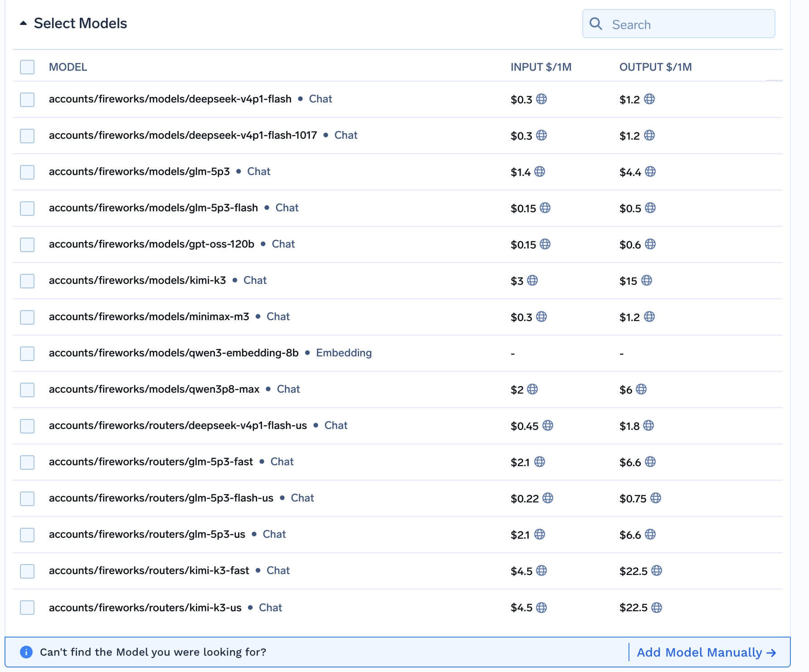Click globe icon beside $6 output price
This screenshot has width=809, height=672.
click(641, 389)
